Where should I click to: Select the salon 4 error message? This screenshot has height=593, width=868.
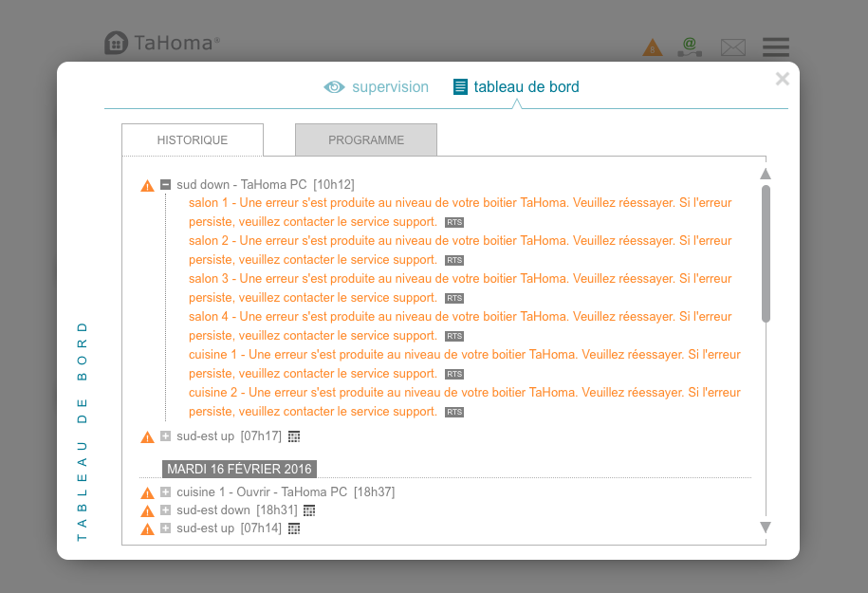coord(460,326)
